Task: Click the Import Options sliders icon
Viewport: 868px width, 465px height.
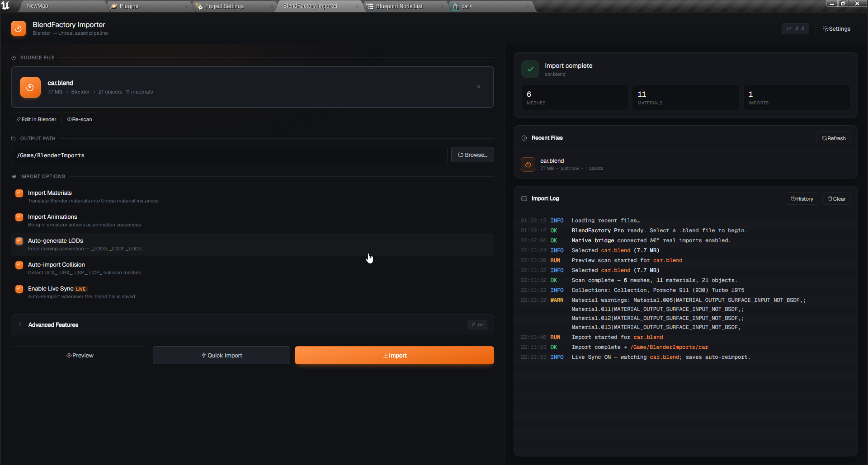Action: [x=14, y=177]
